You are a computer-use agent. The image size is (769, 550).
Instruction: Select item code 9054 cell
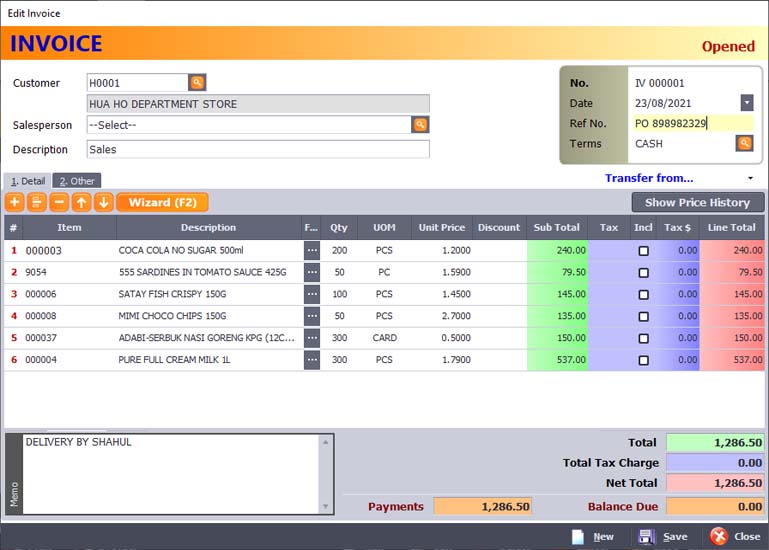point(69,272)
